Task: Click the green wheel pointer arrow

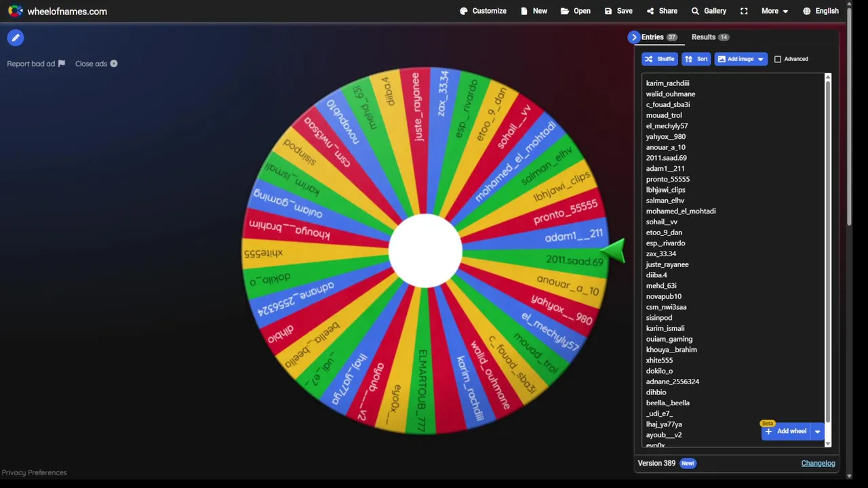Action: tap(612, 251)
